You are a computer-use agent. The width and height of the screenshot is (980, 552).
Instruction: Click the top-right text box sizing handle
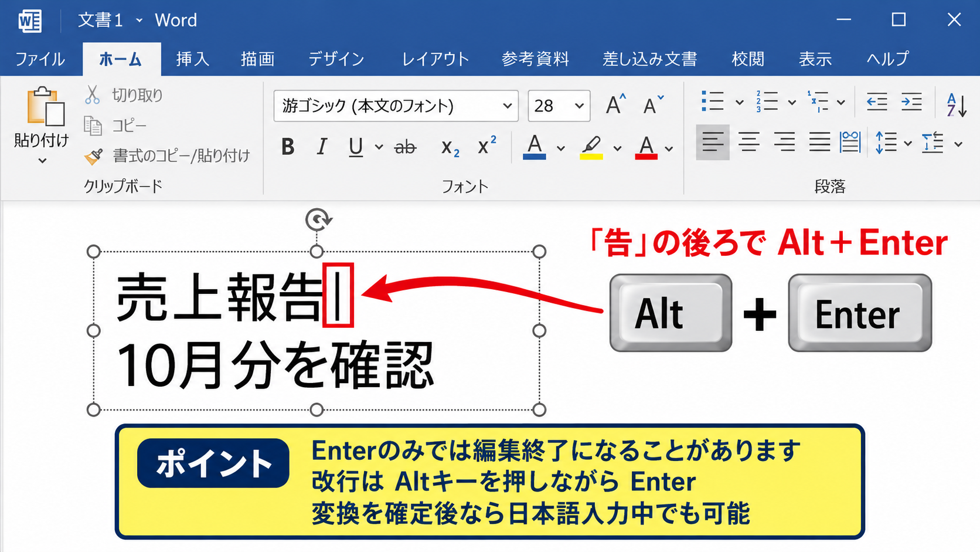pyautogui.click(x=539, y=252)
